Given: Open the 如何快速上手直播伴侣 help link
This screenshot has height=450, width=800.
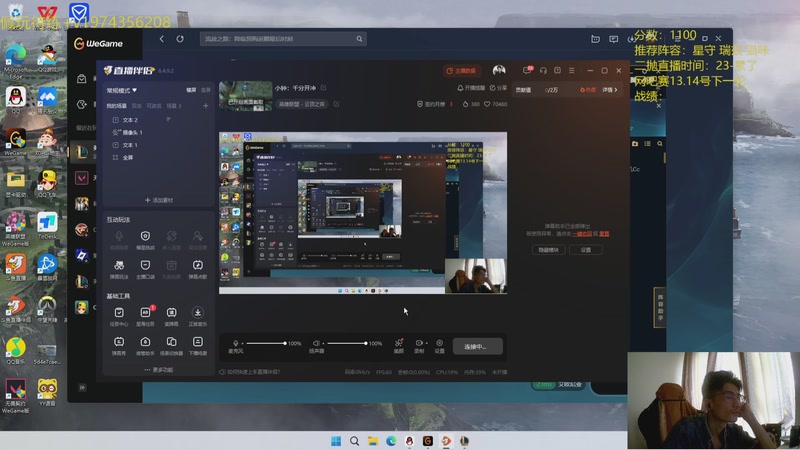Looking at the screenshot, I should click(x=249, y=372).
